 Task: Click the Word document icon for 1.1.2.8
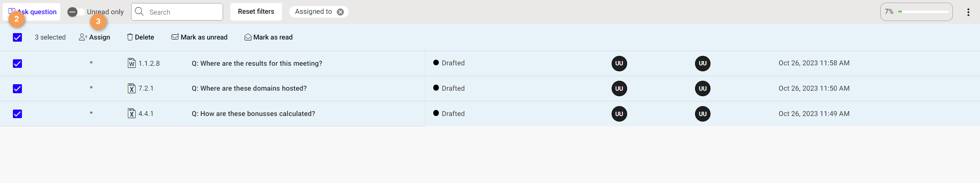[132, 63]
